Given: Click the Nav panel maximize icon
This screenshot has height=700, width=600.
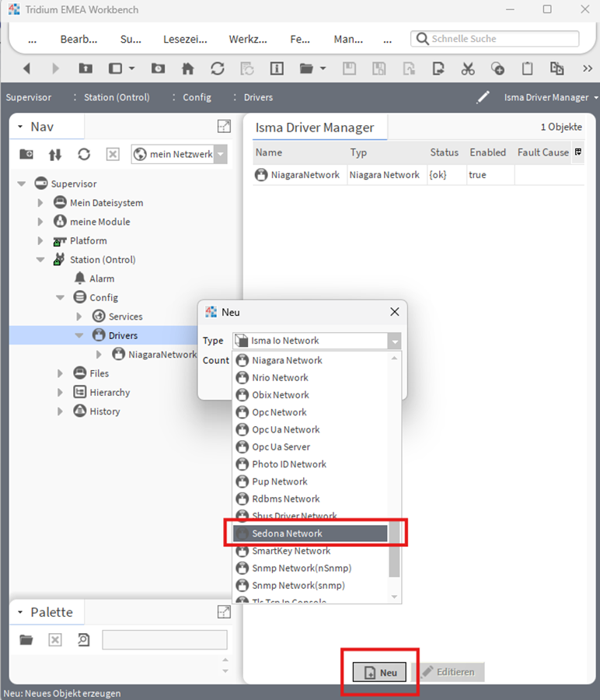Looking at the screenshot, I should pyautogui.click(x=224, y=127).
